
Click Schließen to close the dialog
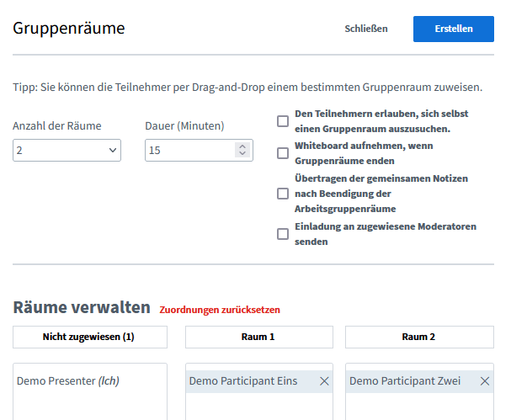coord(366,29)
